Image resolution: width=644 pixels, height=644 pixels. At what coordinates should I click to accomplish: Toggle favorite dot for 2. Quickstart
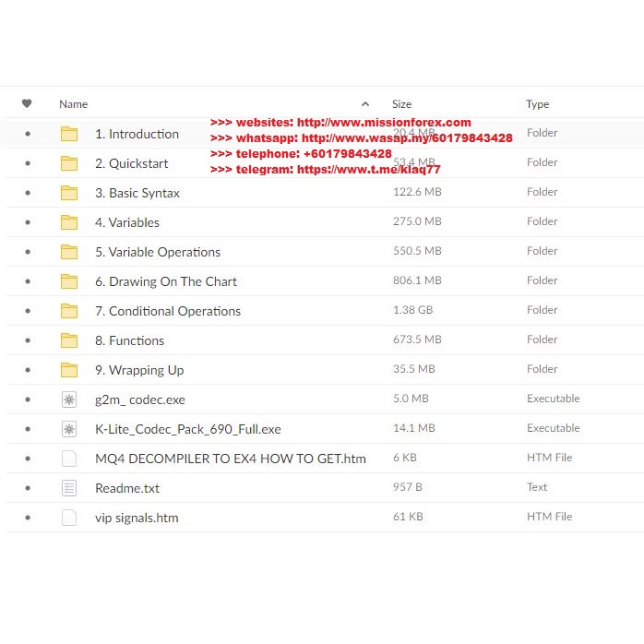pos(27,163)
